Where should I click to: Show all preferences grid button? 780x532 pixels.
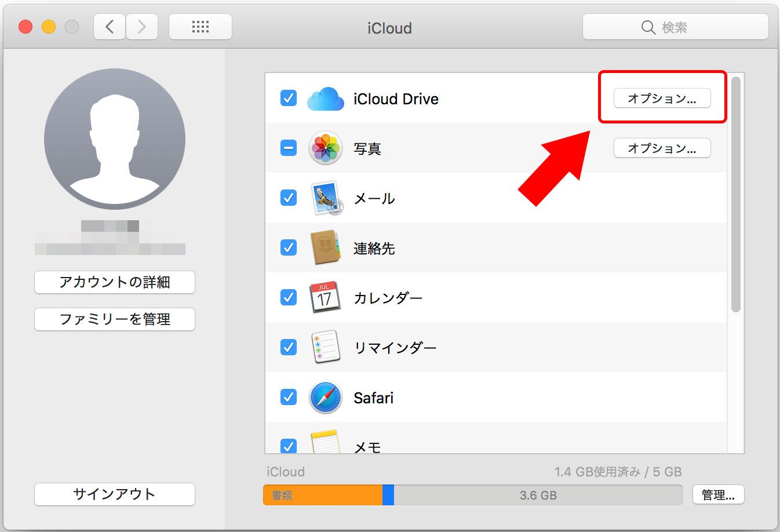click(201, 27)
